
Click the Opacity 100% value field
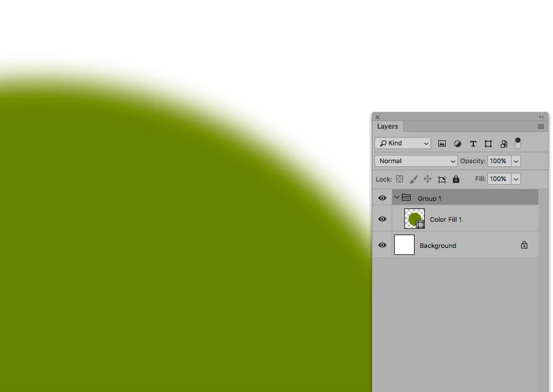pos(499,161)
